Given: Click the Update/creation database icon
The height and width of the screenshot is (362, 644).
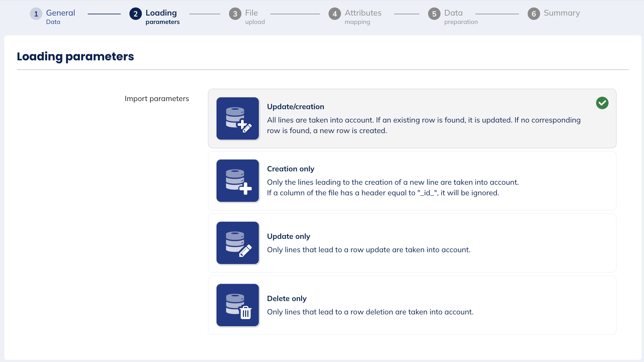Looking at the screenshot, I should coord(238,118).
